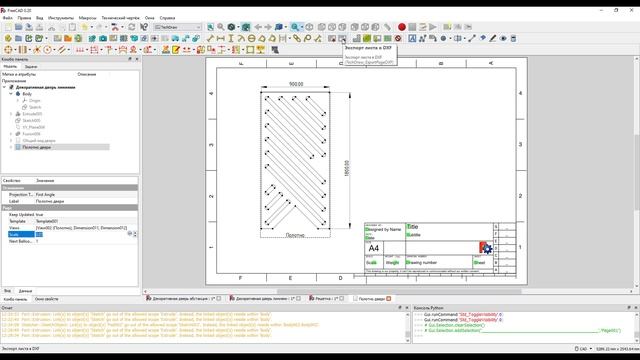Select Sketch005 item in model tree

point(31,120)
